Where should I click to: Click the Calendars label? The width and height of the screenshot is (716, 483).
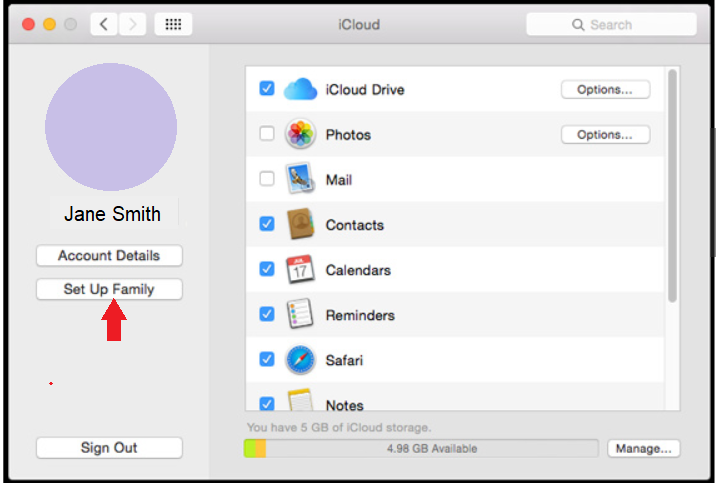[x=358, y=270]
